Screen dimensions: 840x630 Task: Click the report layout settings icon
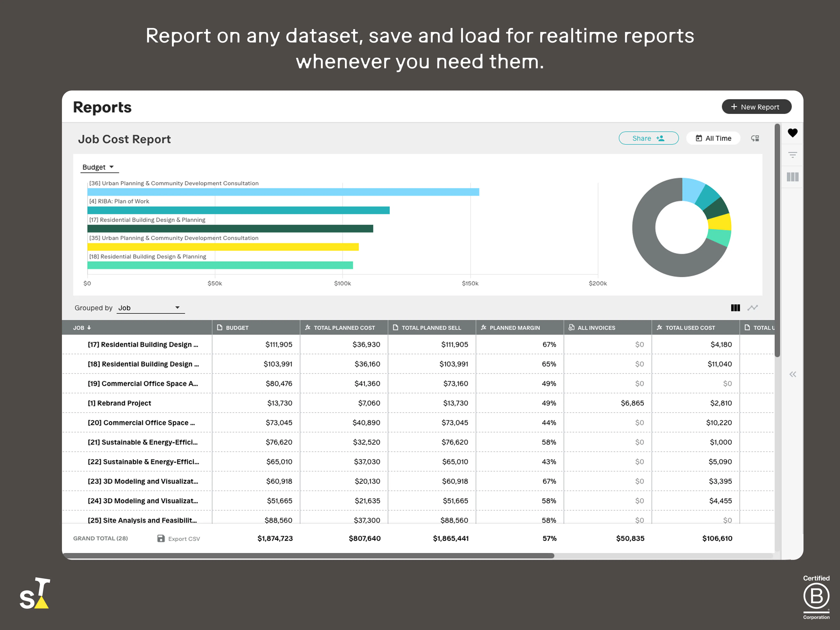pyautogui.click(x=755, y=138)
